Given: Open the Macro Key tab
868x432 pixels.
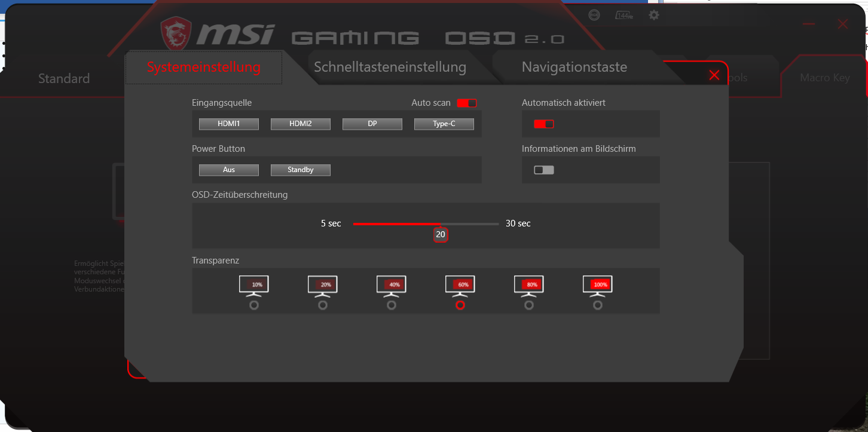Looking at the screenshot, I should [824, 78].
